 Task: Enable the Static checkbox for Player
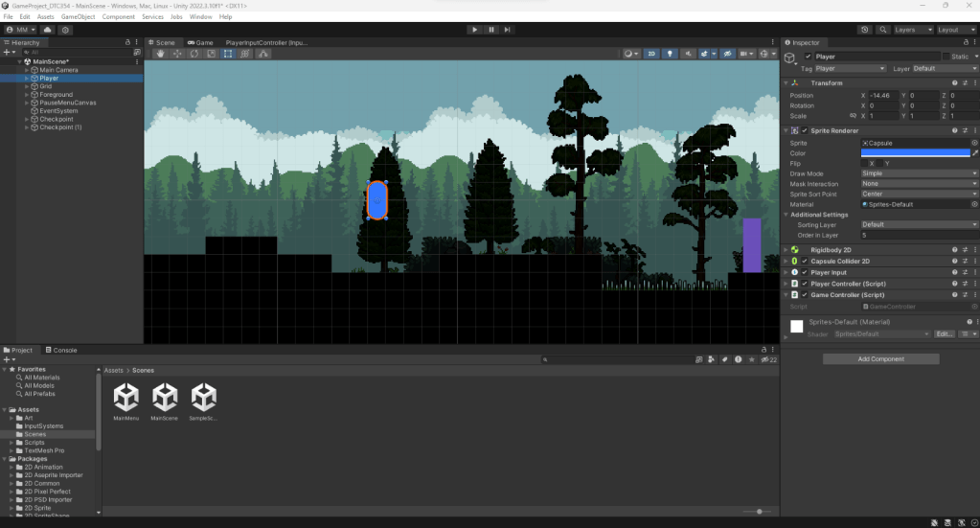point(946,57)
